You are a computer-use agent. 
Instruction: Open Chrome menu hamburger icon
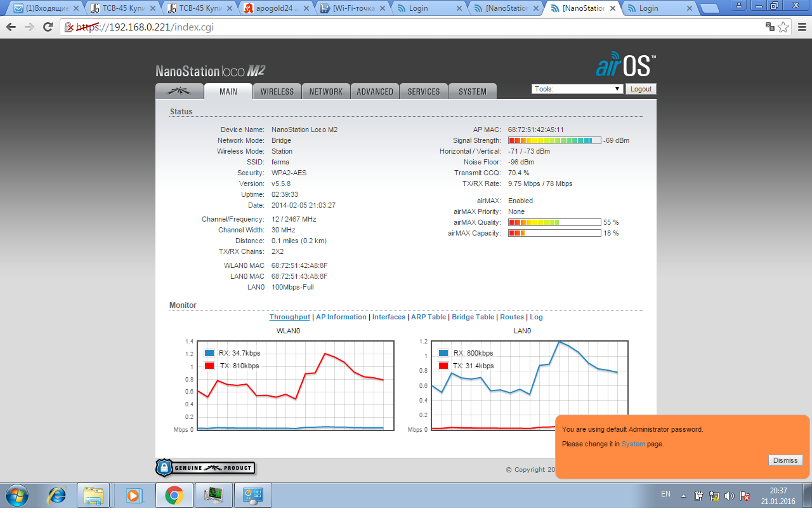pyautogui.click(x=801, y=27)
